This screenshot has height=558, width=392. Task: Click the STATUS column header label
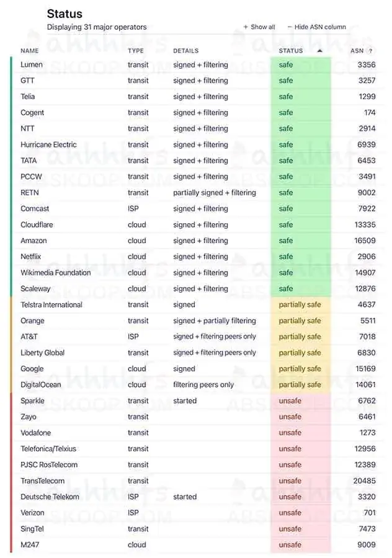point(291,51)
